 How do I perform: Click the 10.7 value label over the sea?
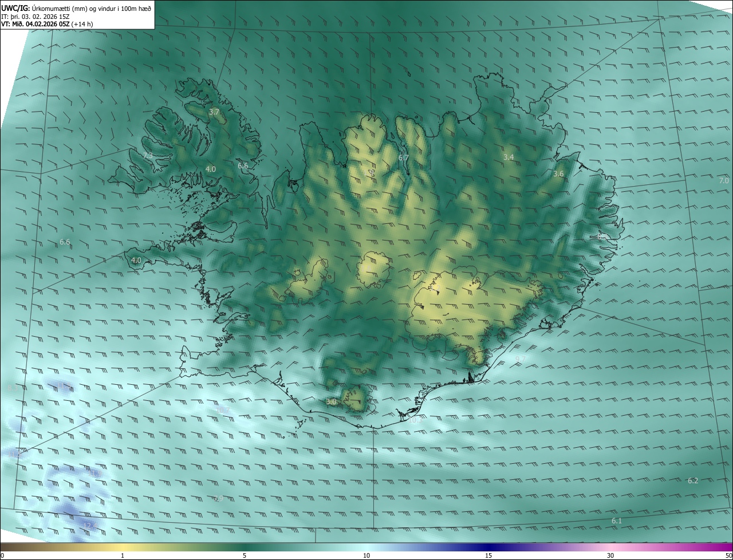click(x=223, y=411)
